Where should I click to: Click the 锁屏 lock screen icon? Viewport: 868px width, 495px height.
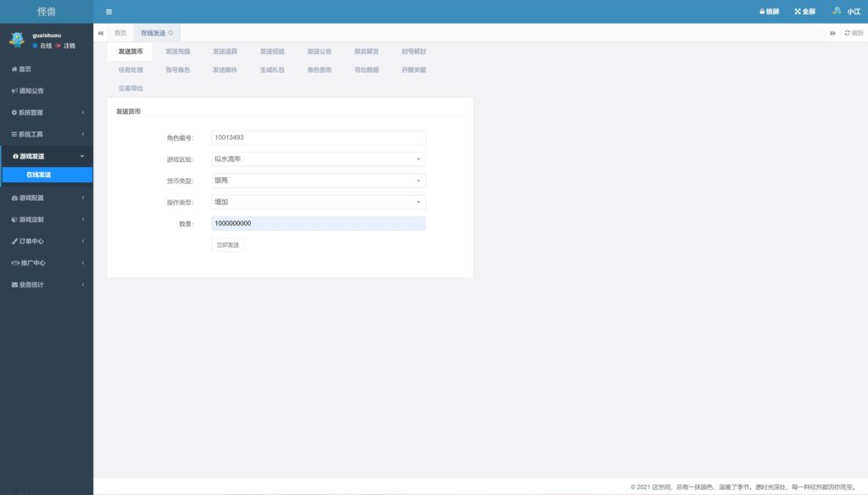point(762,12)
